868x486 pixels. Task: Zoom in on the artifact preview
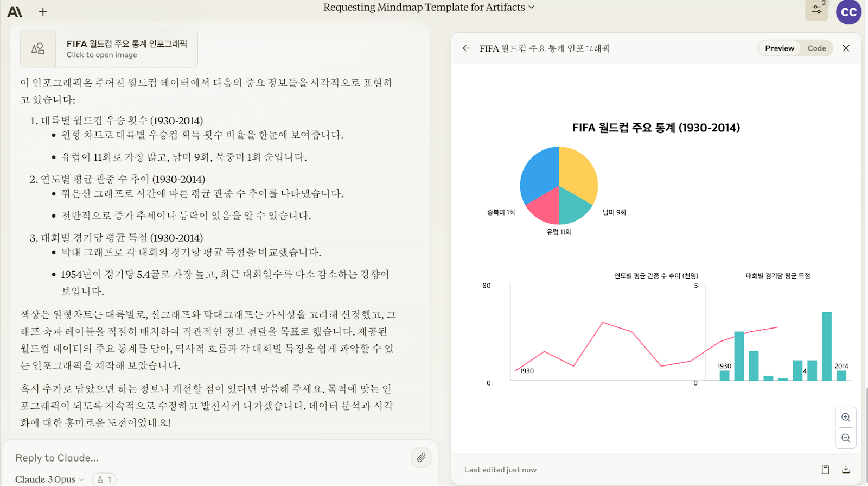846,418
